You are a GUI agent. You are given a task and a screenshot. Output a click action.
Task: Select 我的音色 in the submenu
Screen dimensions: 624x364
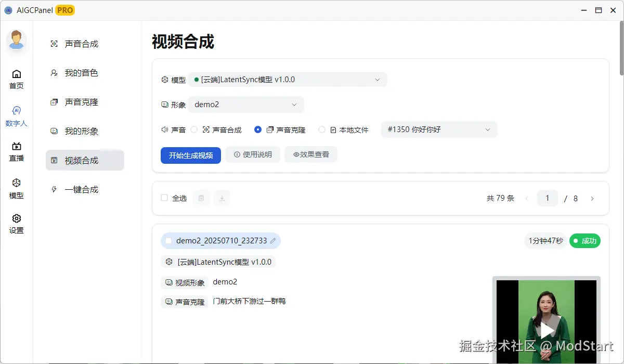(x=85, y=73)
